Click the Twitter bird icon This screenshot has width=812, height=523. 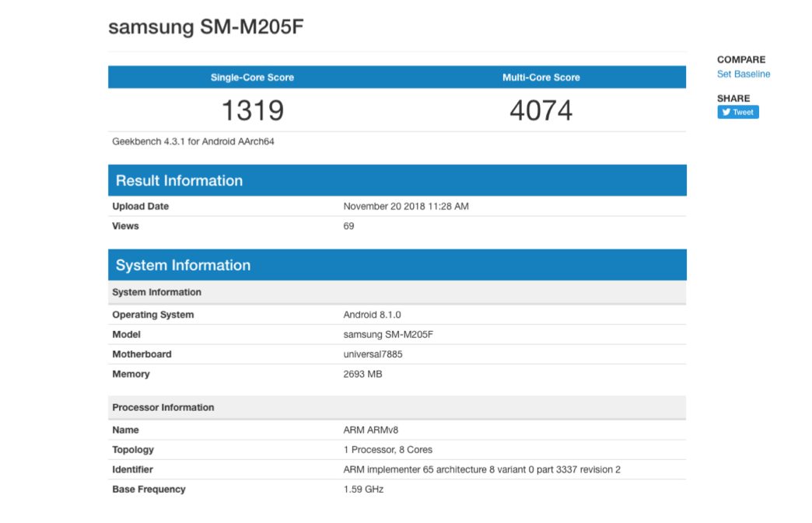pyautogui.click(x=726, y=112)
